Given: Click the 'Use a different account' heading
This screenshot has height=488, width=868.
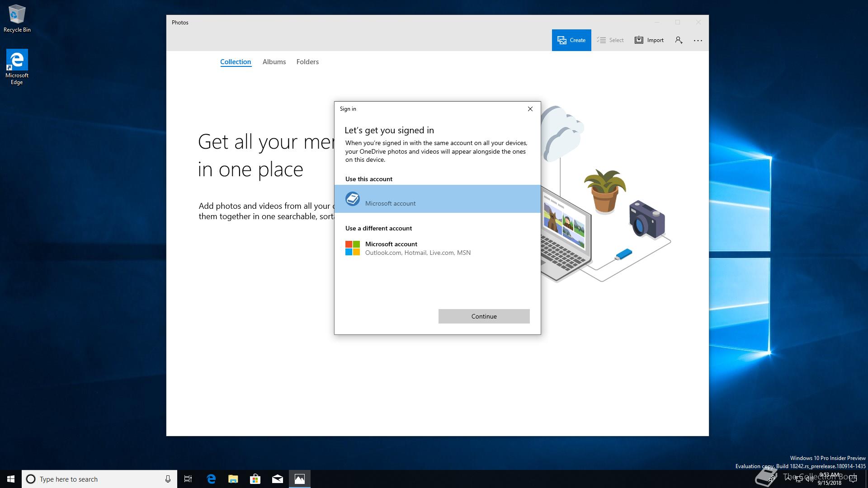Looking at the screenshot, I should (x=378, y=228).
